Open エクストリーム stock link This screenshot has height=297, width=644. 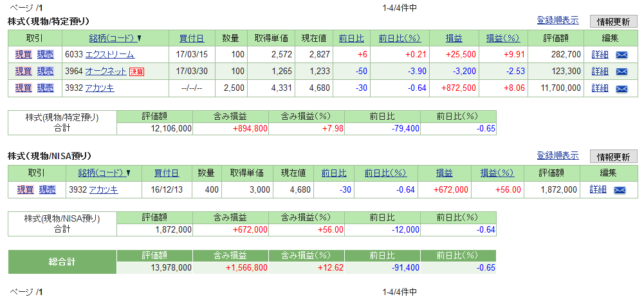click(x=109, y=55)
